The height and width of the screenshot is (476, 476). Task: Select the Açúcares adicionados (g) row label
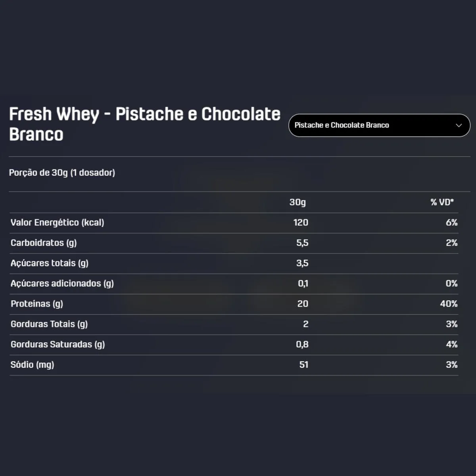coord(62,284)
